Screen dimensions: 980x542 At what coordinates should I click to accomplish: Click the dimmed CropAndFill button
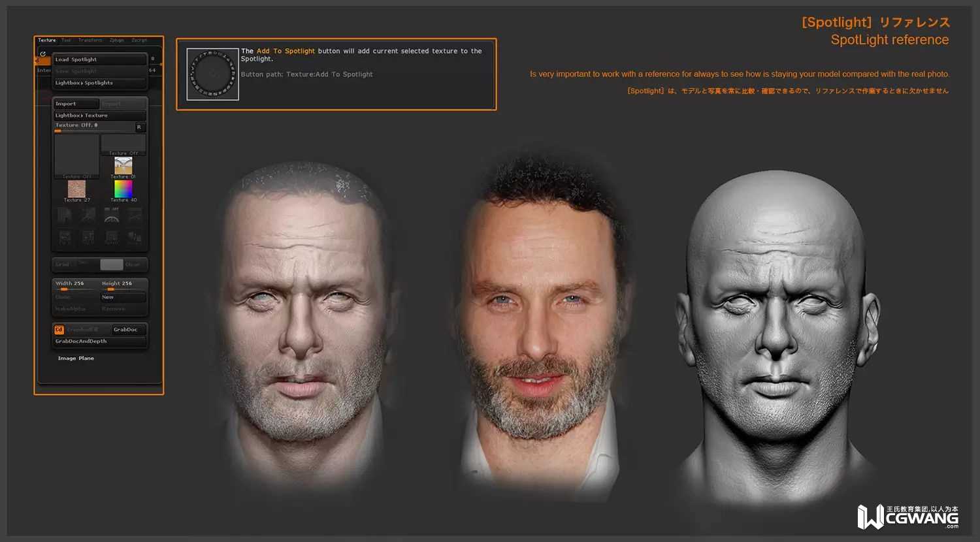pos(88,330)
